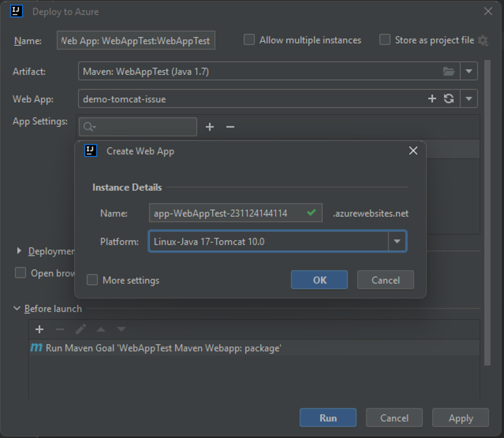
Task: Close the Create Web App dialog
Action: pyautogui.click(x=413, y=151)
